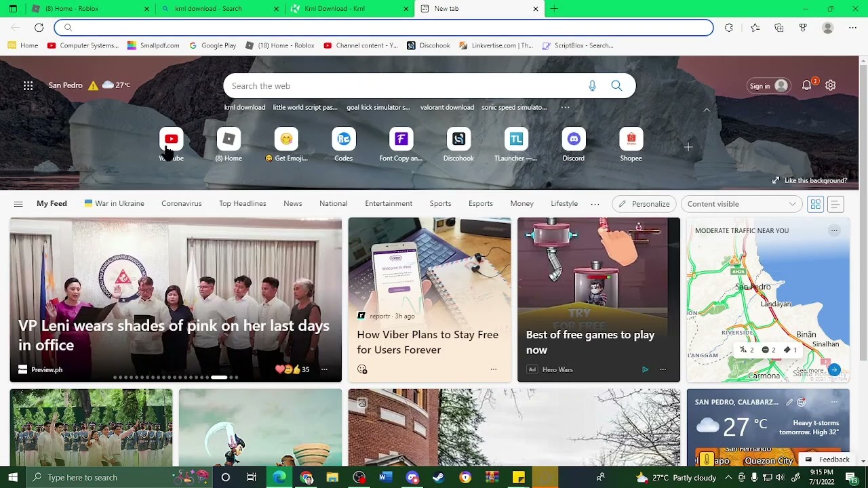Add a new quick link site
This screenshot has width=868, height=488.
688,146
